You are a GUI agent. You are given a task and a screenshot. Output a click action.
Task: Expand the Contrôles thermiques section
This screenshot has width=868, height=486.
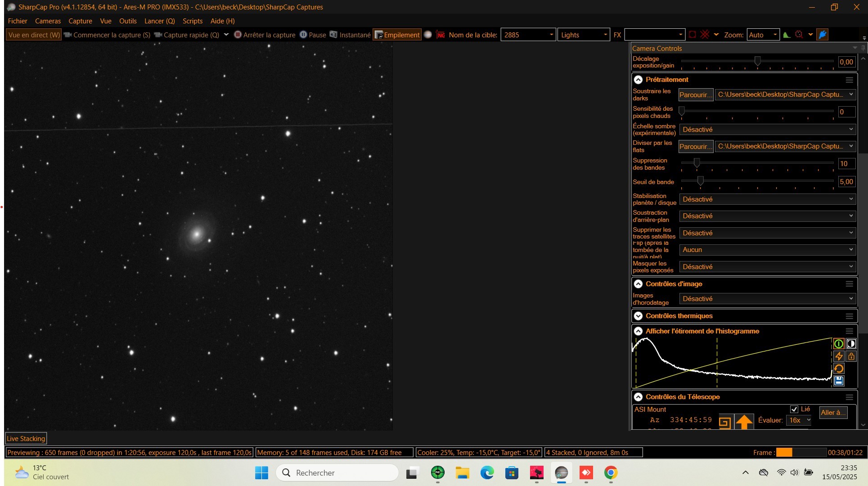point(638,316)
